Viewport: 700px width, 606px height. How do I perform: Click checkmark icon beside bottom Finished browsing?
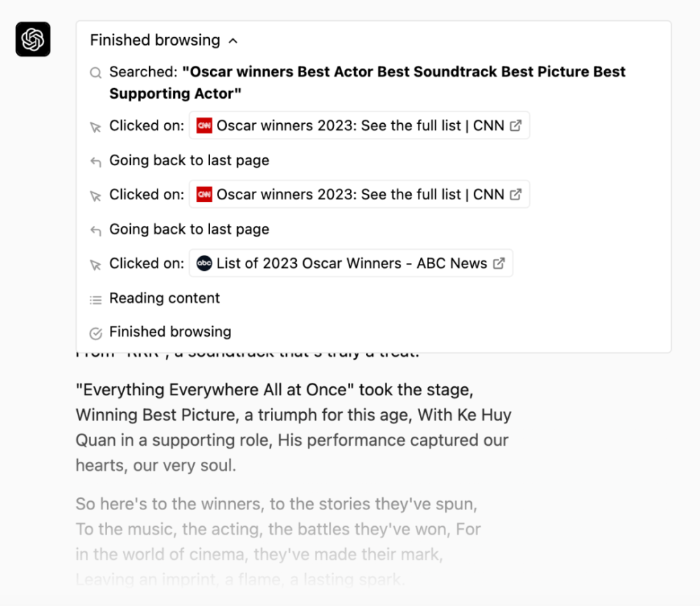tap(96, 333)
